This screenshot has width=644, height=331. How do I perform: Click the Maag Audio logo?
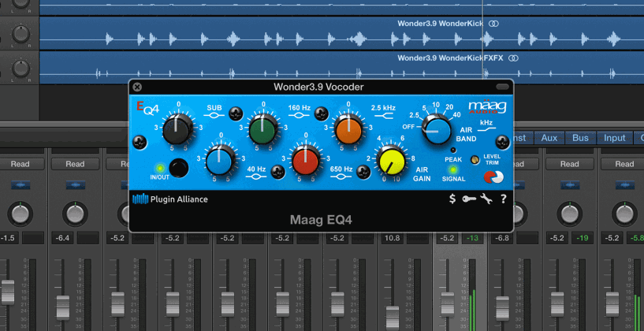[487, 106]
